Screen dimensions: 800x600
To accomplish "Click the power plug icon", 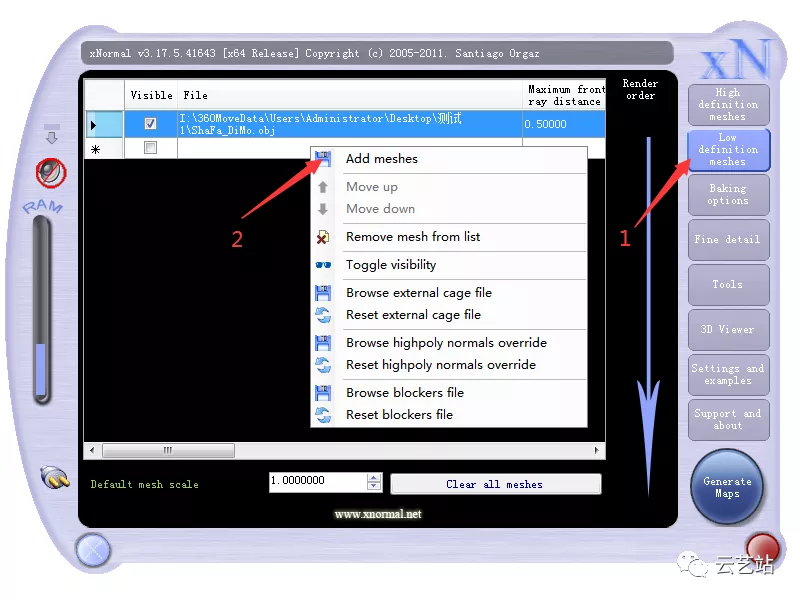I will [x=55, y=478].
